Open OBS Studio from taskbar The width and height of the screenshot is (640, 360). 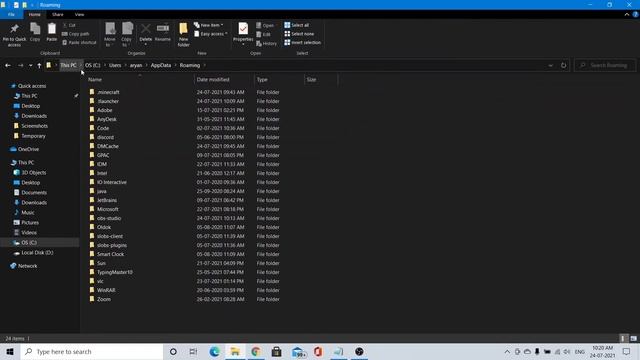[359, 351]
